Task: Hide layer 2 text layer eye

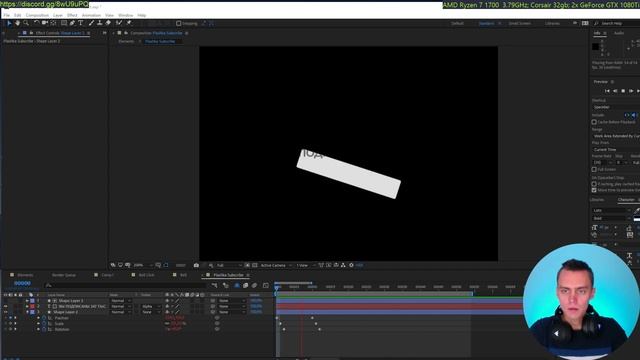Action: point(5,307)
